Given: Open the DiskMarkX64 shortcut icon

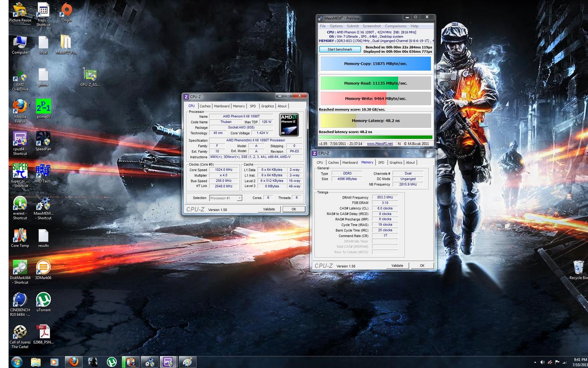Looking at the screenshot, I should click(20, 273).
